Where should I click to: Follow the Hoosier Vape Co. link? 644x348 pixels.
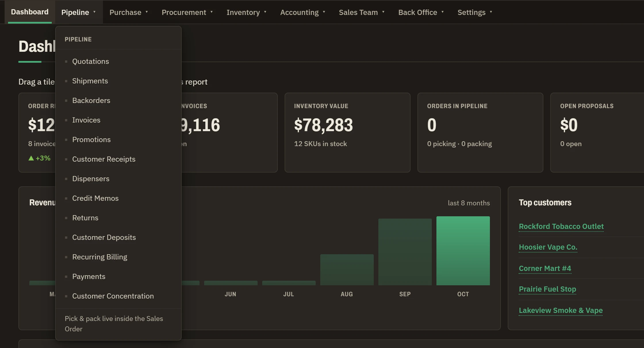[x=548, y=247]
